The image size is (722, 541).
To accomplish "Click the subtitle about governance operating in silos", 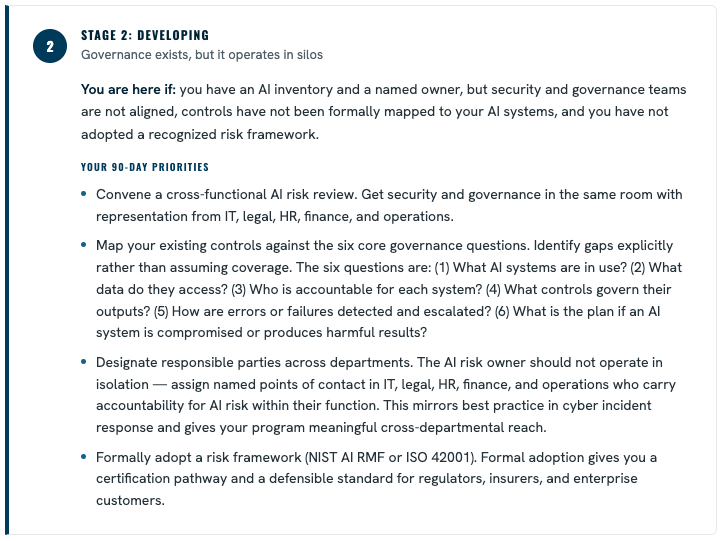I will pos(202,55).
